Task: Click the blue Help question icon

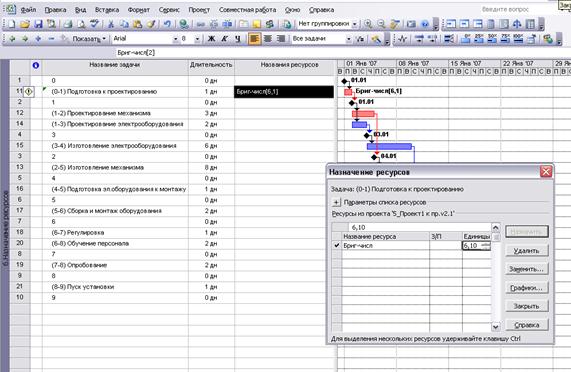Action: 425,24
